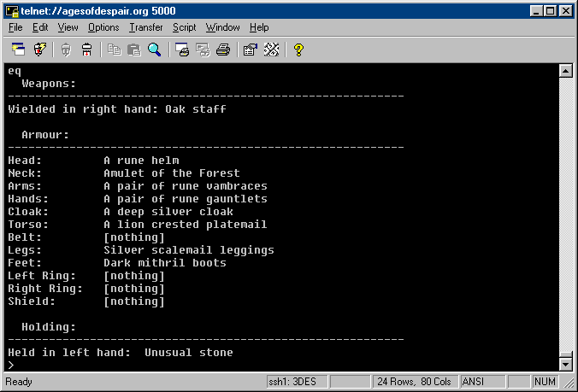Click the Connect toolbar icon
578x392 pixels.
click(x=18, y=50)
